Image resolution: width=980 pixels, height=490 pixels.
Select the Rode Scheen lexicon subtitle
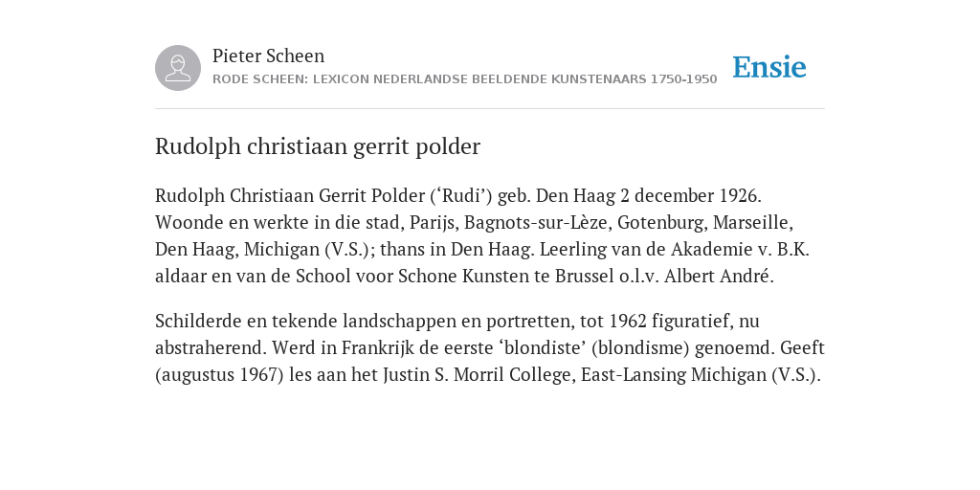click(x=464, y=79)
